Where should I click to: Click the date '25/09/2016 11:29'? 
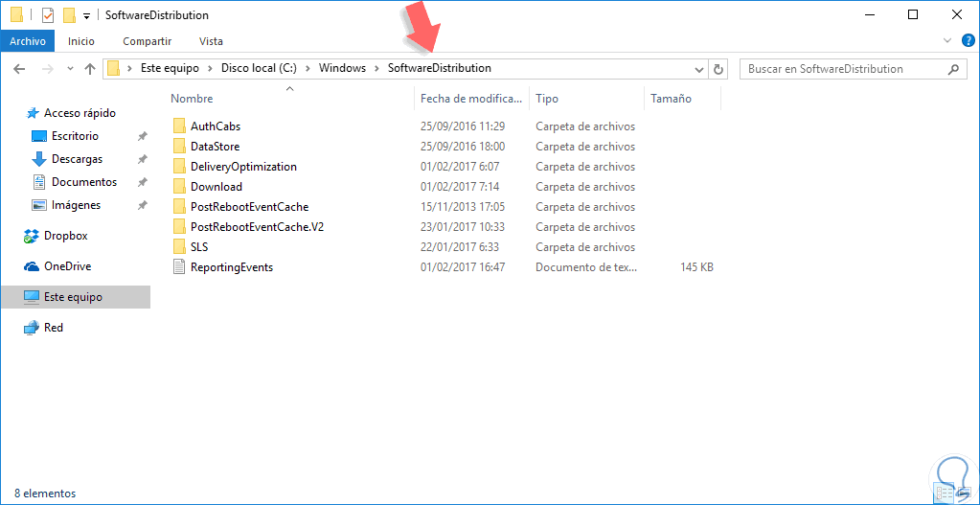(463, 126)
